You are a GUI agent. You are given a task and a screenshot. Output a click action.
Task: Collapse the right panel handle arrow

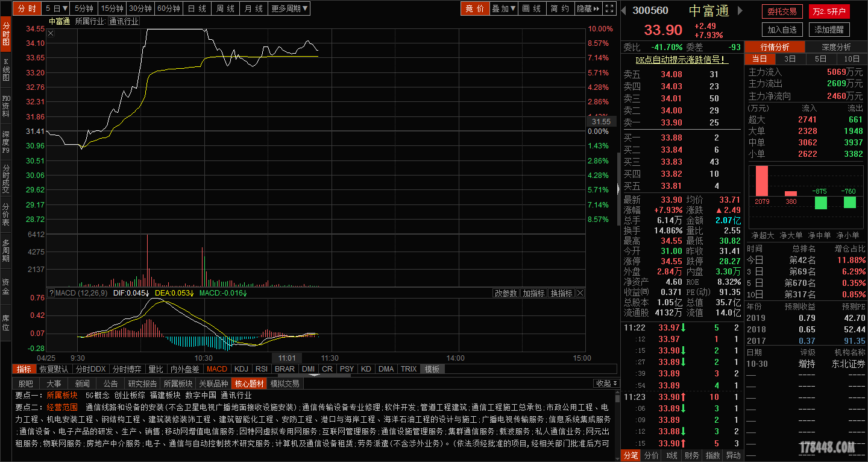tap(619, 189)
